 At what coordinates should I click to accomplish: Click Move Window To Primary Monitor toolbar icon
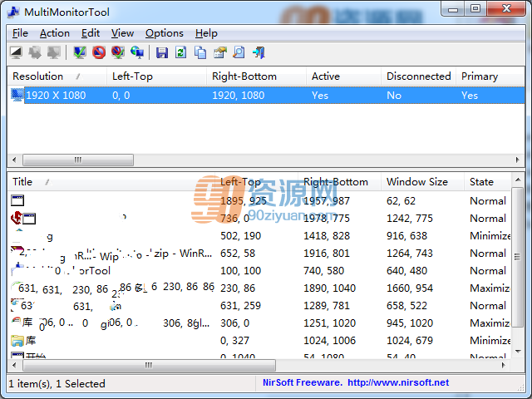point(16,52)
